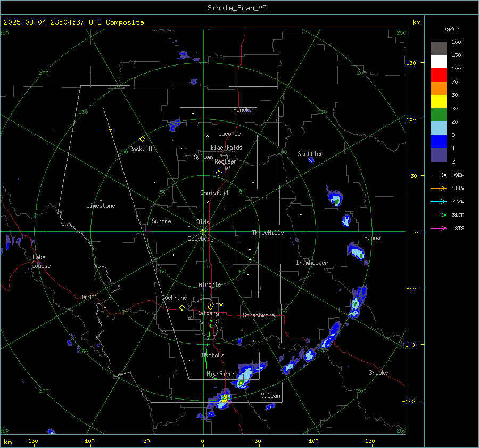479x448 pixels.
Task: Select the RedDeer label on the map
Action: coord(226,161)
